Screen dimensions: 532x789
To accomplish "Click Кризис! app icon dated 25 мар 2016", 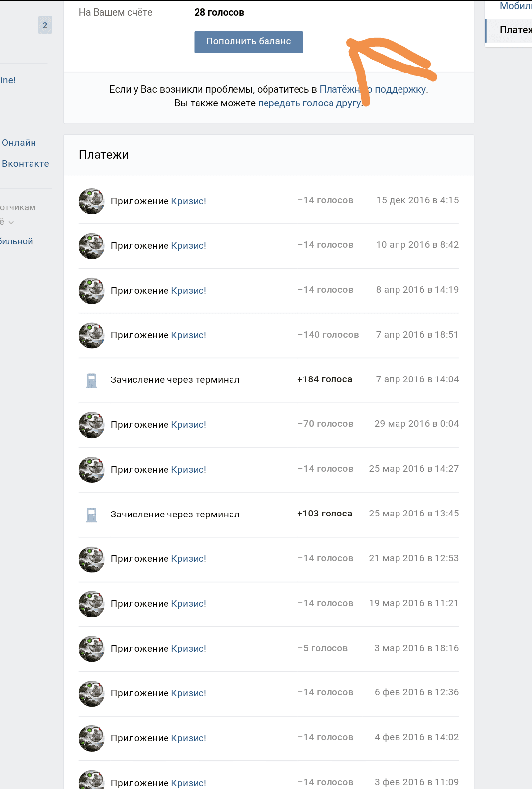I will (92, 470).
